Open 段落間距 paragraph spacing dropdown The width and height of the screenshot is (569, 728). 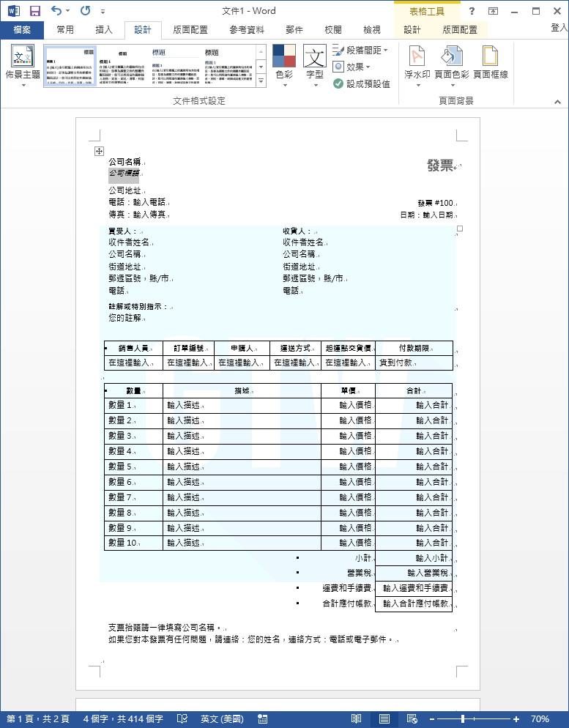tap(360, 50)
